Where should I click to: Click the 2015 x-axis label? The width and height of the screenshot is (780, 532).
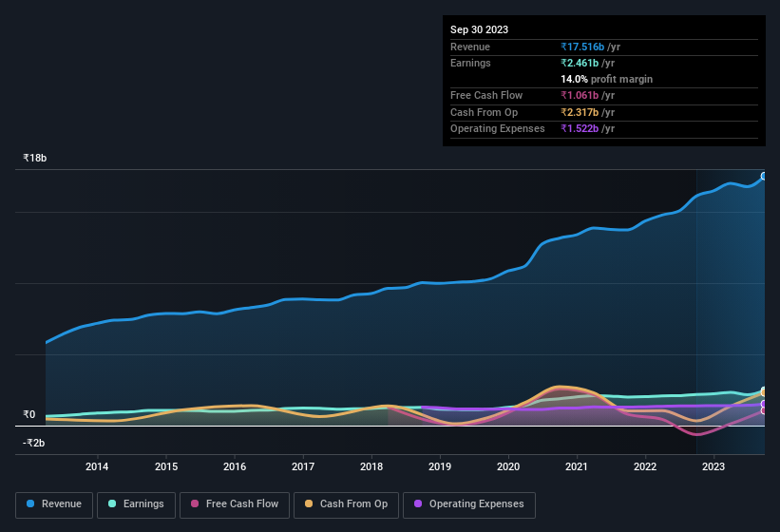point(166,466)
